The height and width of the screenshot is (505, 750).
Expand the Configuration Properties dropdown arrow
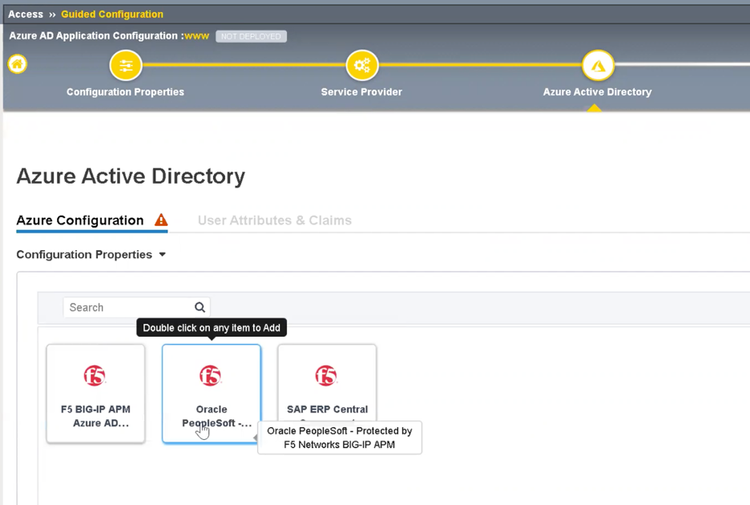tap(163, 255)
